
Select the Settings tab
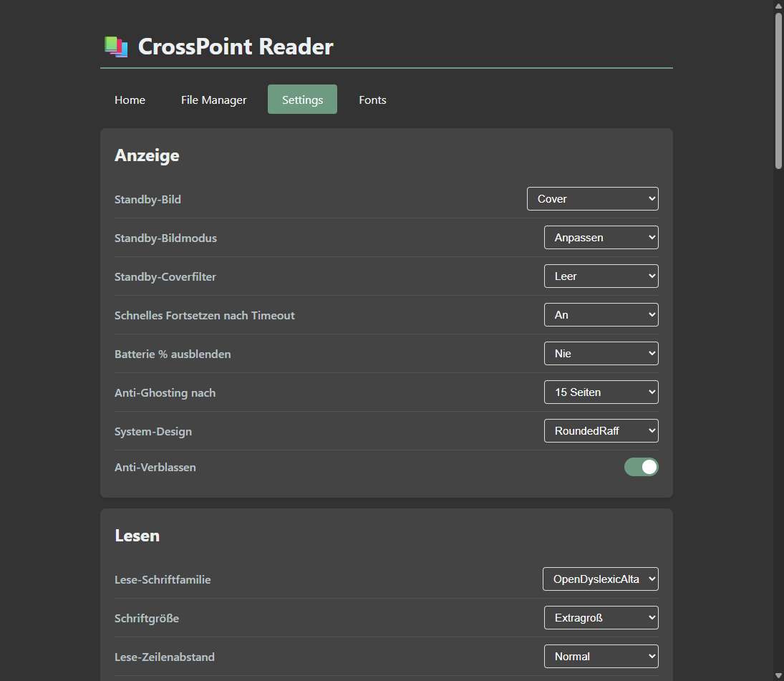coord(302,100)
